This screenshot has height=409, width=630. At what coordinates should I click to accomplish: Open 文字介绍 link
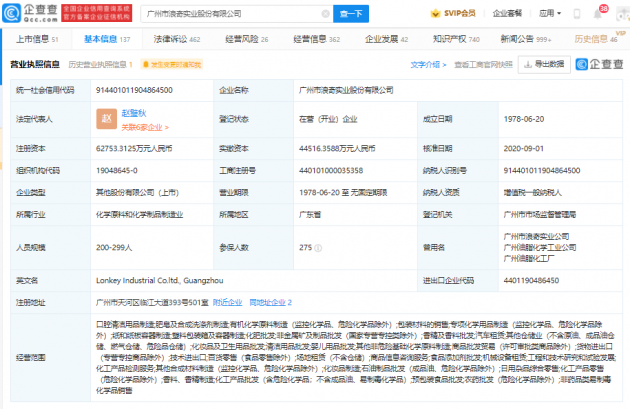point(428,64)
